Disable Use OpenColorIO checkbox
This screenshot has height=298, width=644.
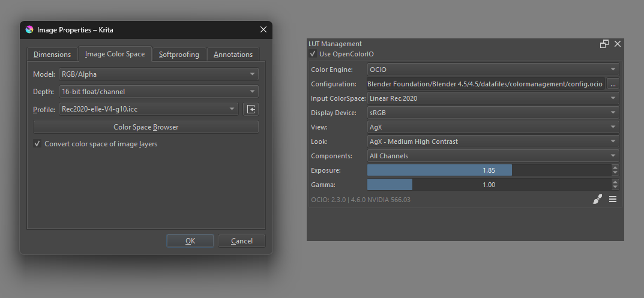(x=313, y=54)
